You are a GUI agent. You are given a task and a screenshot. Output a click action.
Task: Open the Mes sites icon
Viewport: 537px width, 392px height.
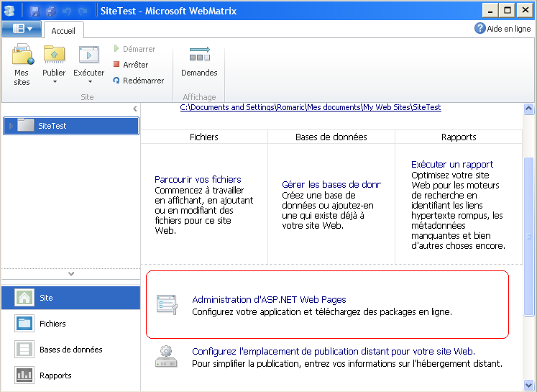click(x=22, y=55)
